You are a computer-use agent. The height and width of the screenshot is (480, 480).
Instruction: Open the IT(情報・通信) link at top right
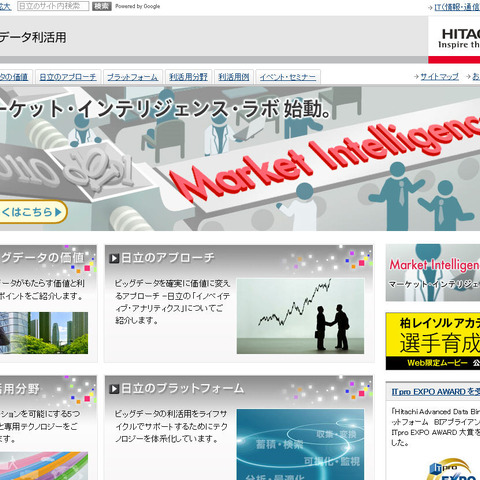(x=457, y=7)
